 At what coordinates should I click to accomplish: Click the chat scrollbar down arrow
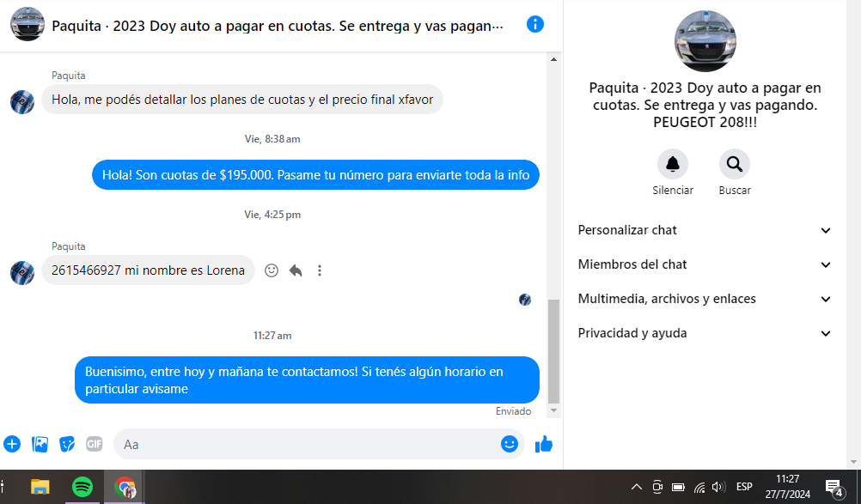554,410
